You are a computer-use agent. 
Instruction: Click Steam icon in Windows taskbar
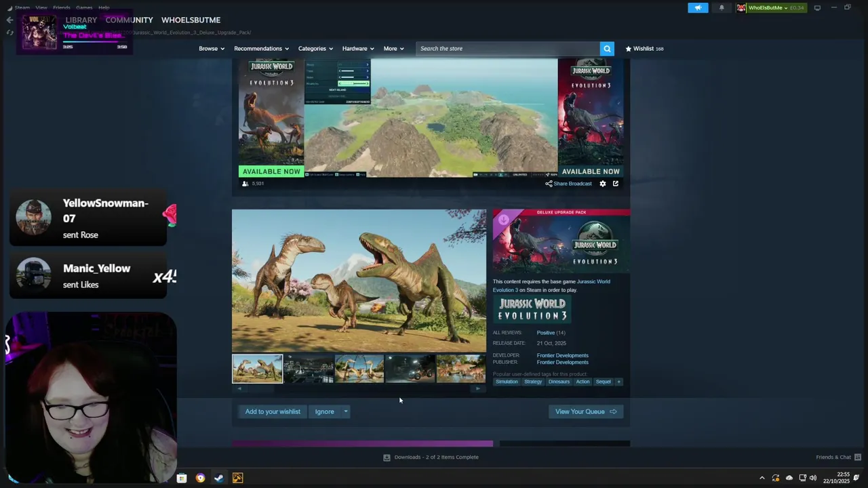(219, 478)
